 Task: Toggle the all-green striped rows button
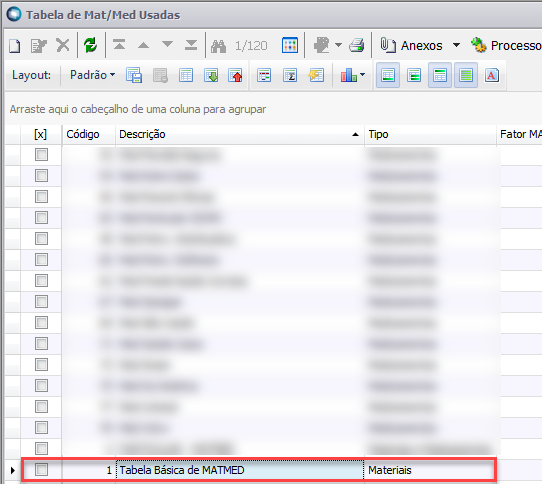click(466, 75)
